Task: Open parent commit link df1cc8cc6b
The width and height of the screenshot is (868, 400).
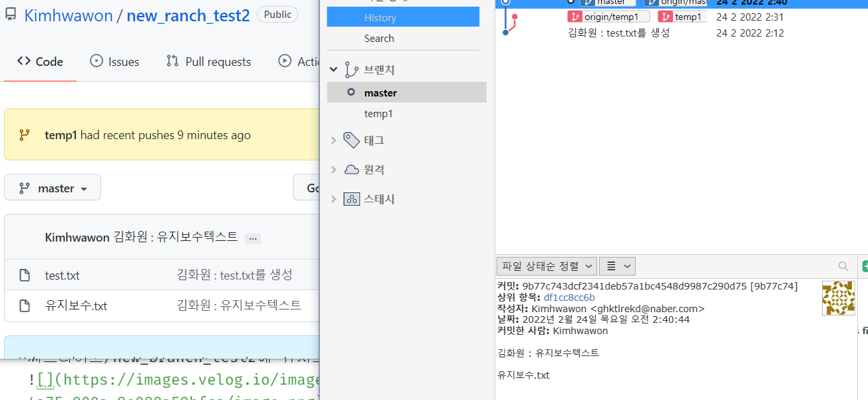Action: point(569,298)
